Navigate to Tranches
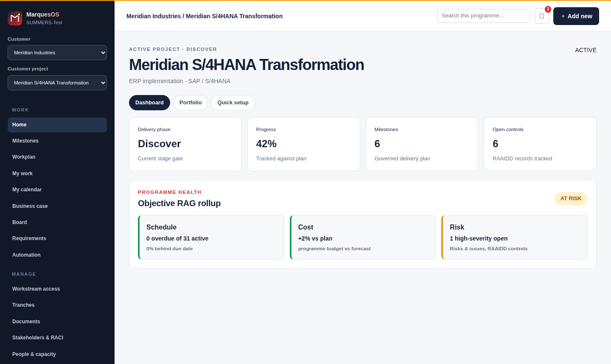This screenshot has height=364, width=611. tap(57, 305)
